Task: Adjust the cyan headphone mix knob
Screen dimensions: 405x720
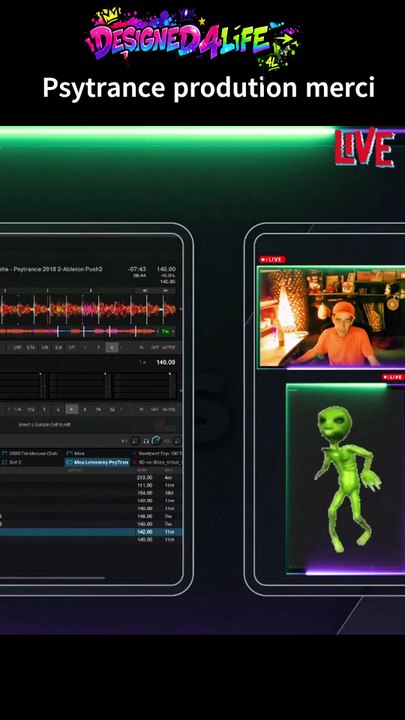Action: pyautogui.click(x=156, y=441)
